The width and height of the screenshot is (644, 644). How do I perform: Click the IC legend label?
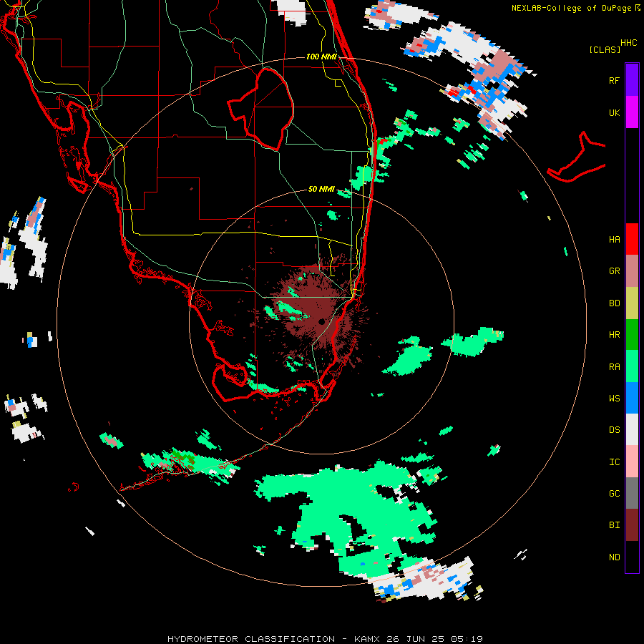(614, 462)
